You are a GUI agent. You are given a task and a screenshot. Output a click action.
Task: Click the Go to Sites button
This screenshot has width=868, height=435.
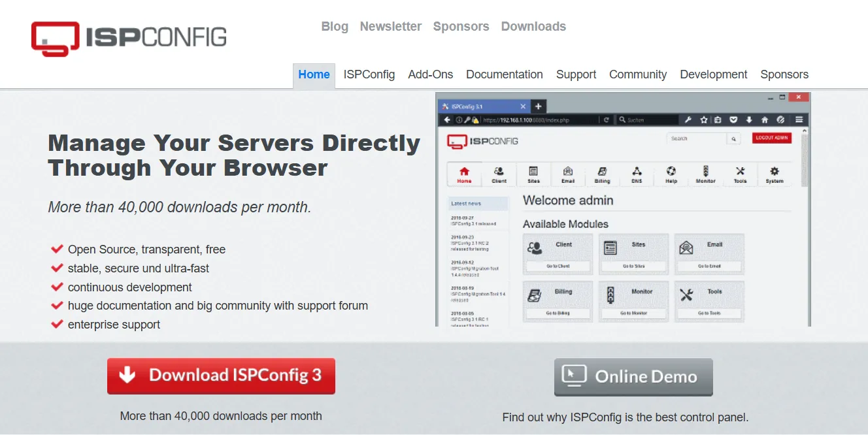point(633,266)
